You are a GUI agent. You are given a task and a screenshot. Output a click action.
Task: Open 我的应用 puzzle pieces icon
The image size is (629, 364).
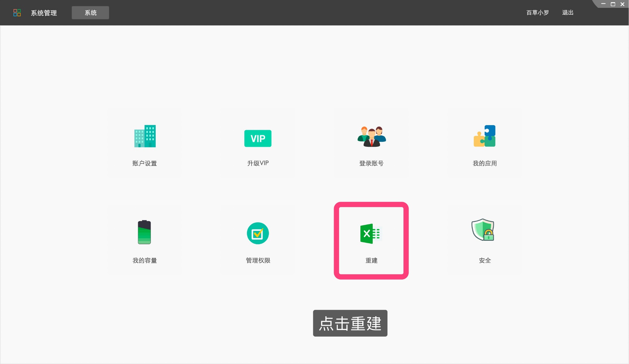(485, 136)
